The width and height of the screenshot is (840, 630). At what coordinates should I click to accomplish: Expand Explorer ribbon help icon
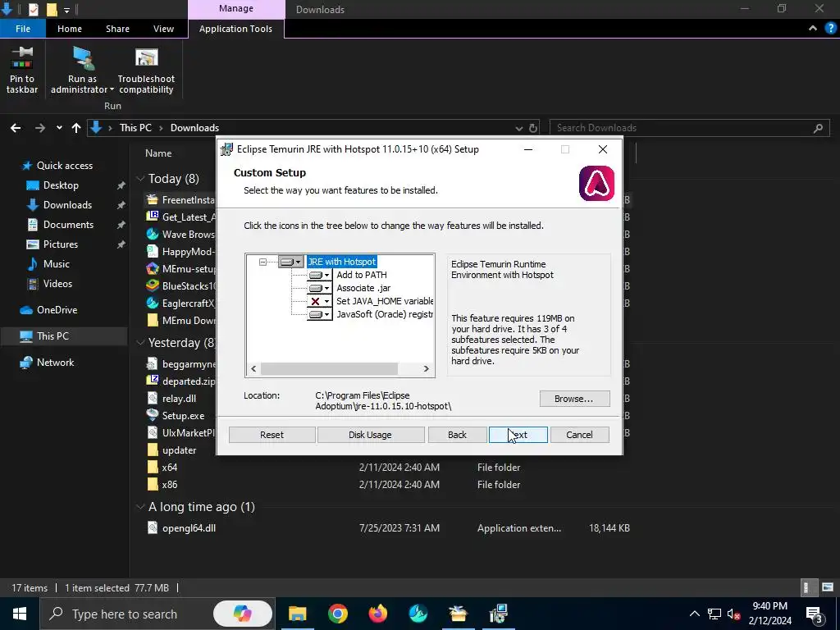(x=830, y=29)
